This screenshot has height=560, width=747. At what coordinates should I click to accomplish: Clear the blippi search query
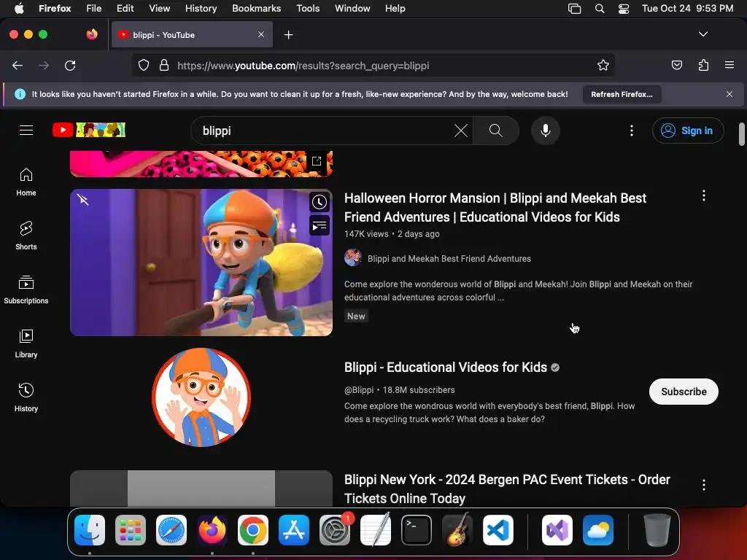461,131
